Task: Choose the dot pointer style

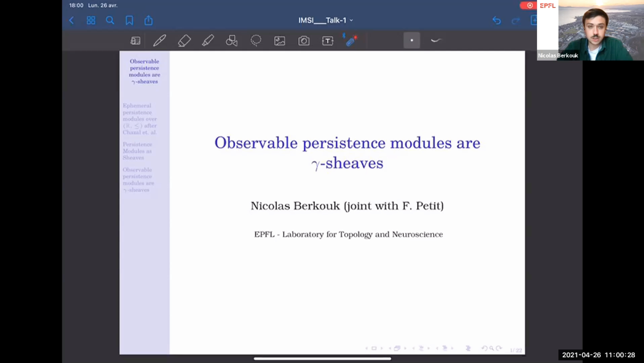Action: pos(412,40)
